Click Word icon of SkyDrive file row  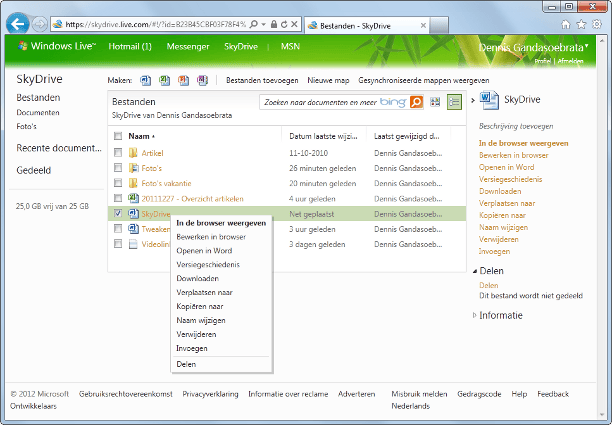click(x=133, y=213)
